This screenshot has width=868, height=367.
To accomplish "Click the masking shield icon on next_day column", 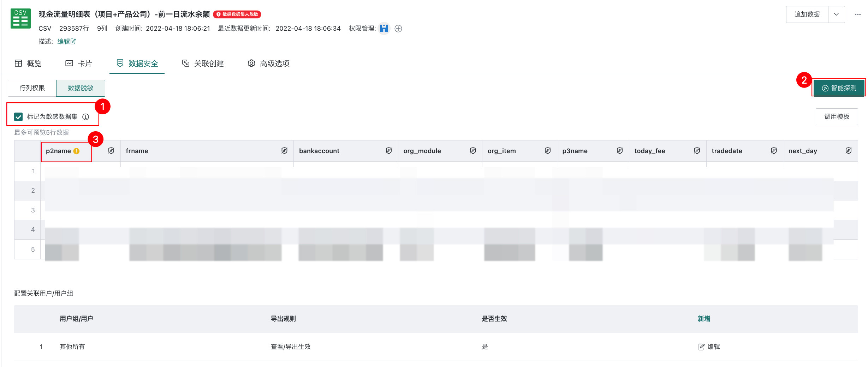I will point(849,151).
